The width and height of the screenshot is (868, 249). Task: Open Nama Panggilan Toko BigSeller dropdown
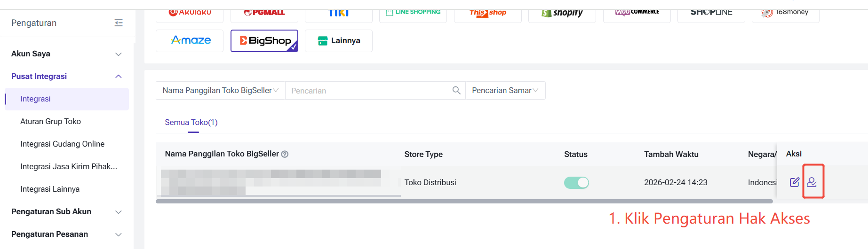(220, 90)
